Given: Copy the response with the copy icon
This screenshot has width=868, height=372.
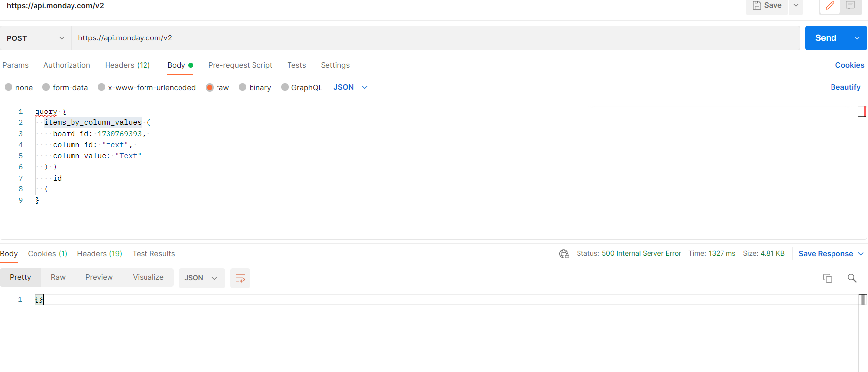Looking at the screenshot, I should [x=828, y=278].
